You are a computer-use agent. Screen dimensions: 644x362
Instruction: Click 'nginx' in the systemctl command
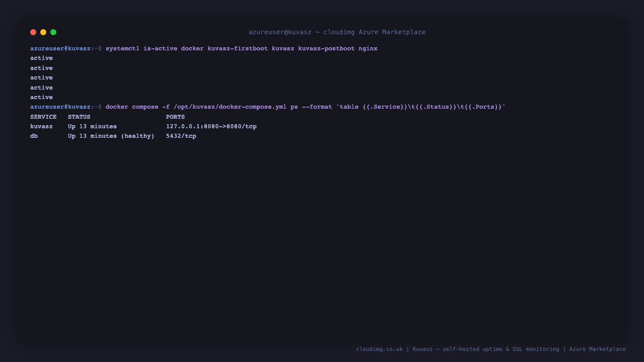(x=368, y=49)
